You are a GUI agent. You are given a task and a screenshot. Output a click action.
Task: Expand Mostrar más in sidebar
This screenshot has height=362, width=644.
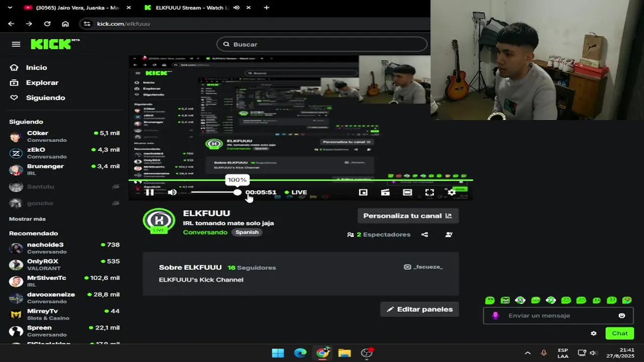pos(27,219)
